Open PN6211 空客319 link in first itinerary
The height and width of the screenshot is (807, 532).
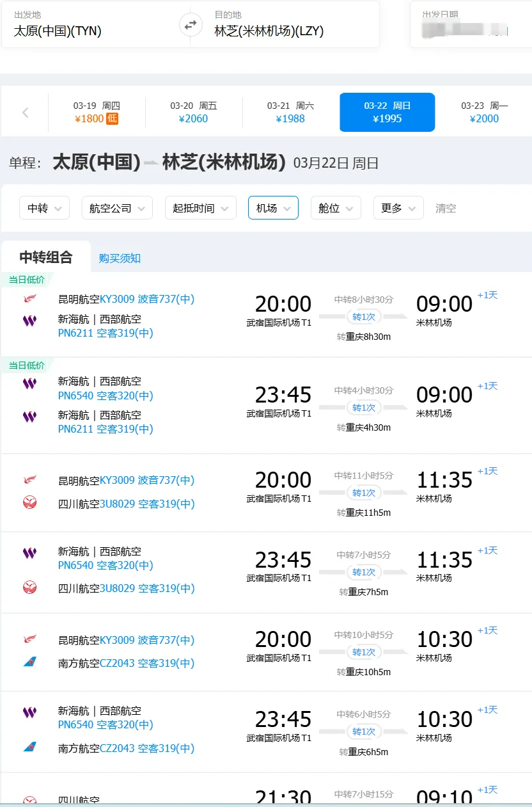coord(106,333)
